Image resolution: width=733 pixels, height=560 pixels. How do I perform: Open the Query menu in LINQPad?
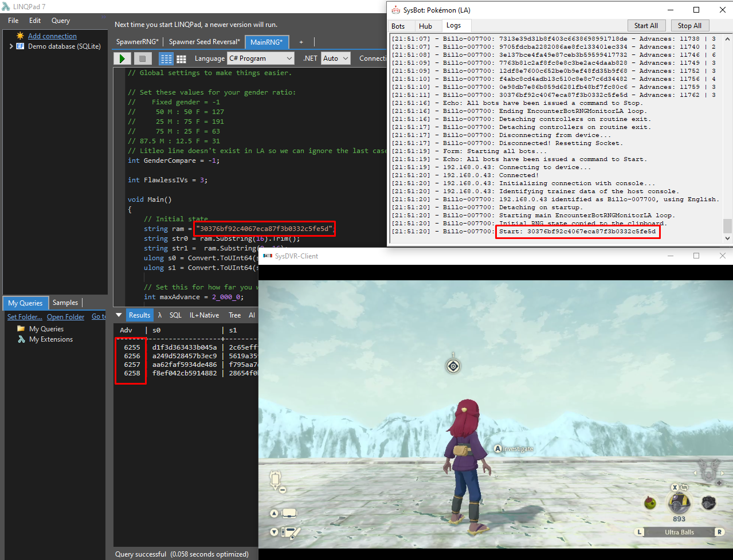(x=61, y=21)
